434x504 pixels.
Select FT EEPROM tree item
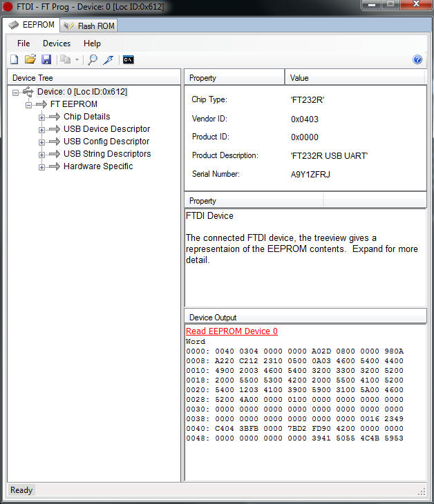pyautogui.click(x=74, y=104)
